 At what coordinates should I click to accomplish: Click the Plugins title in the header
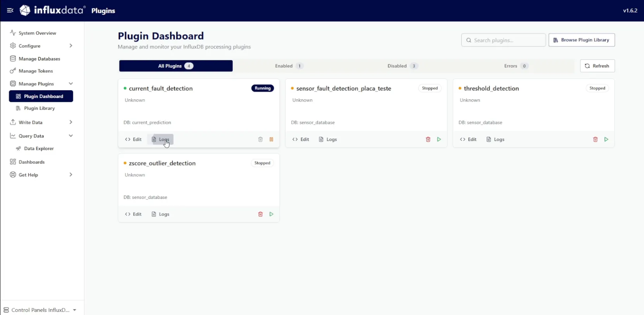103,11
